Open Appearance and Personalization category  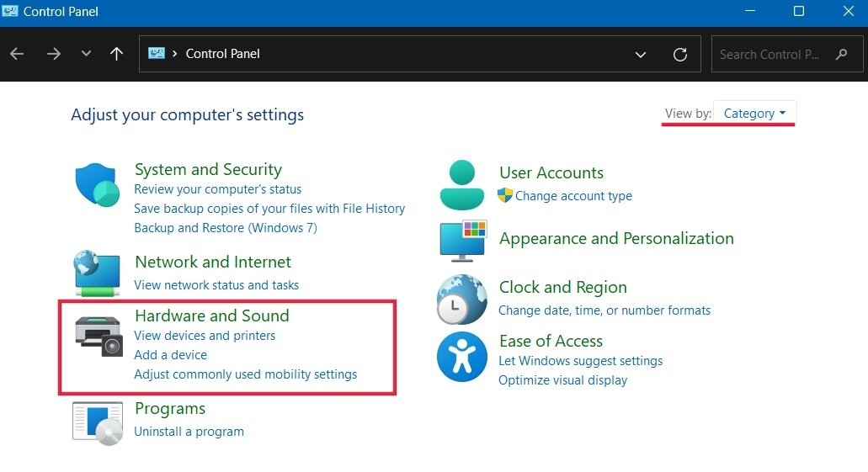[616, 238]
